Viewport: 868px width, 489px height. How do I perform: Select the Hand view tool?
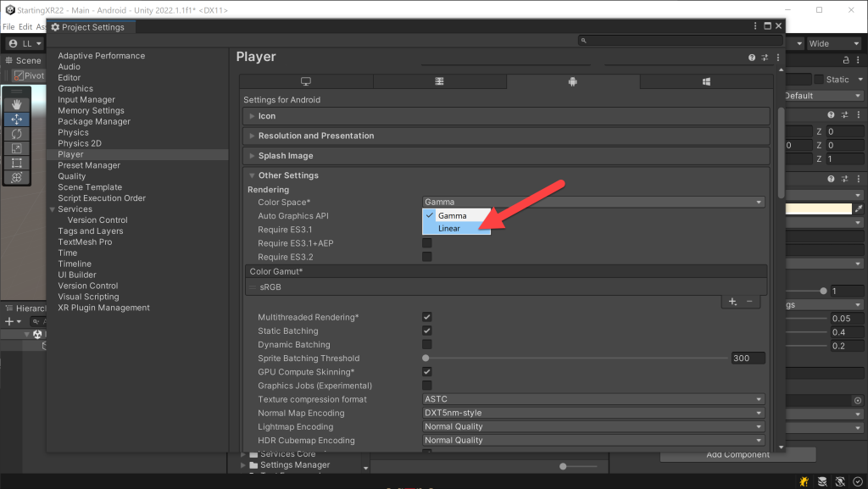(17, 104)
